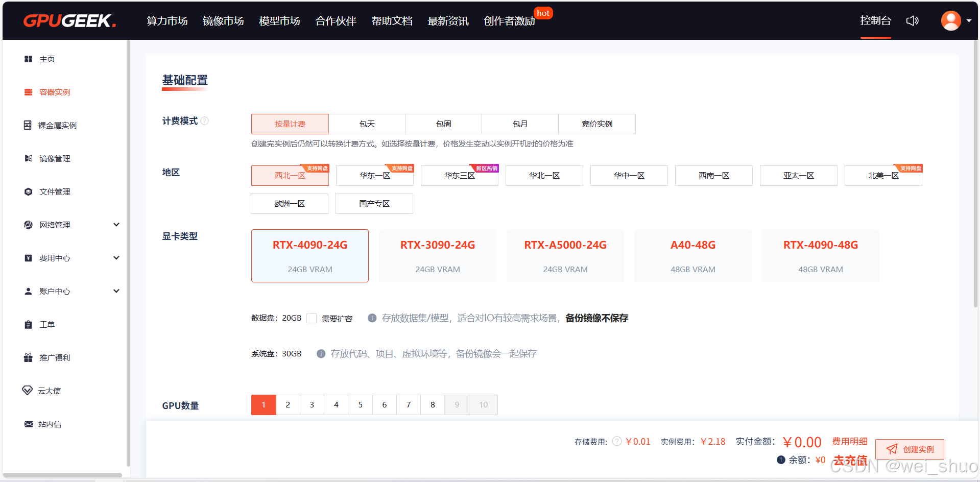Image resolution: width=980 pixels, height=482 pixels.
Task: Select 包周 billing mode
Action: (444, 124)
